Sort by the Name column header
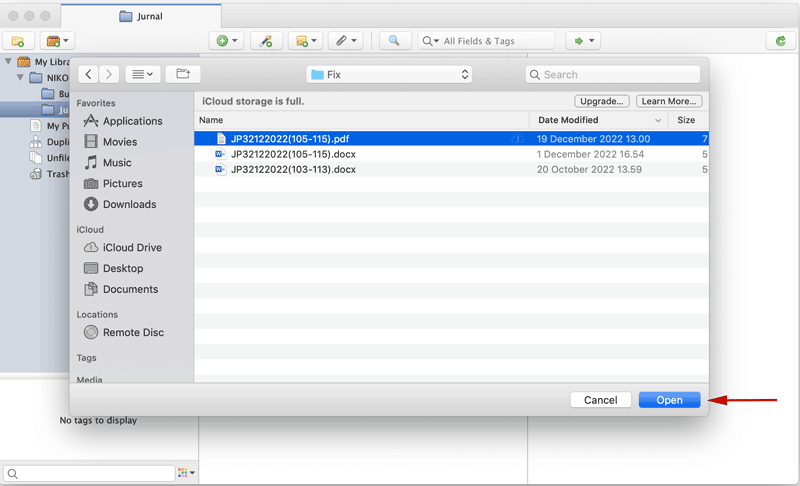Viewport: 800px width, 486px height. 362,120
